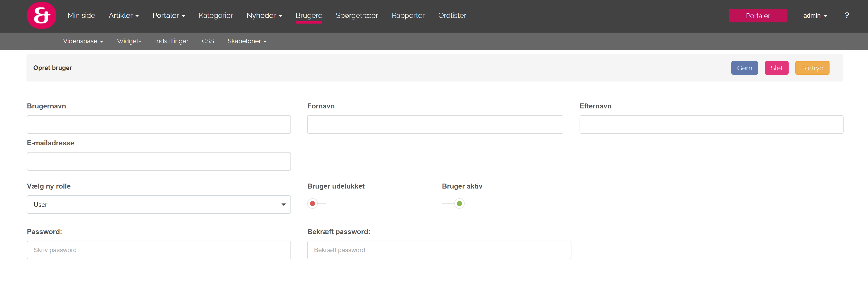Go to the Brugere tab
Image resolution: width=868 pixels, height=299 pixels.
309,16
